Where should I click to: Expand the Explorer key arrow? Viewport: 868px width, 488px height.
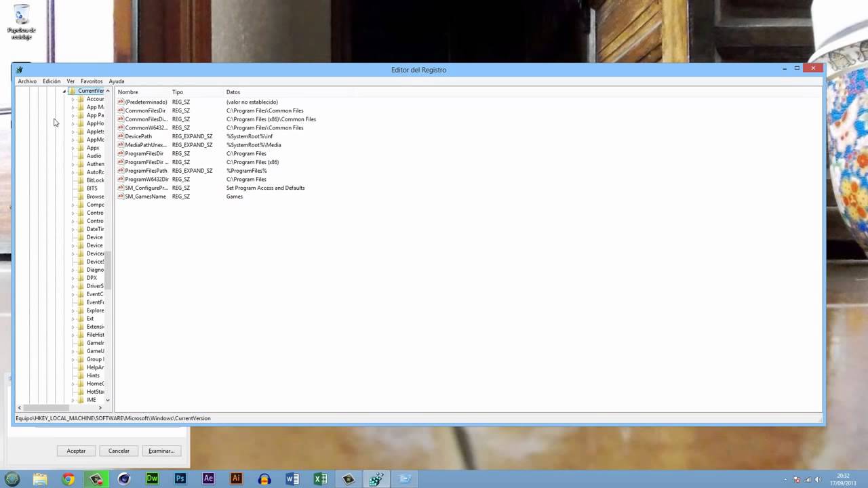[x=73, y=310]
